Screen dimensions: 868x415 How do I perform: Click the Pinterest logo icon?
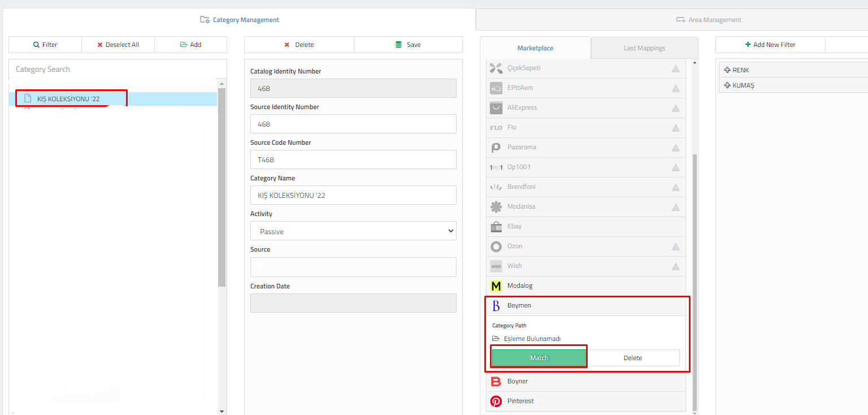(496, 401)
